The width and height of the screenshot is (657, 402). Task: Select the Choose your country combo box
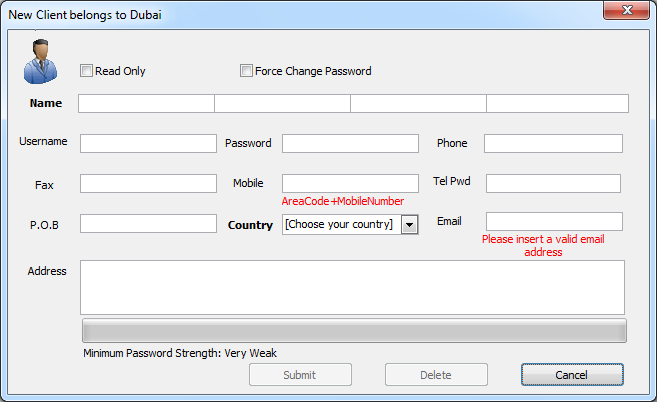350,225
